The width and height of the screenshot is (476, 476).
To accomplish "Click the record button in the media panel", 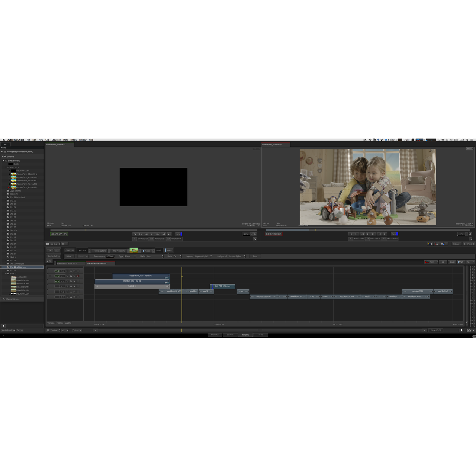I will pos(4,326).
